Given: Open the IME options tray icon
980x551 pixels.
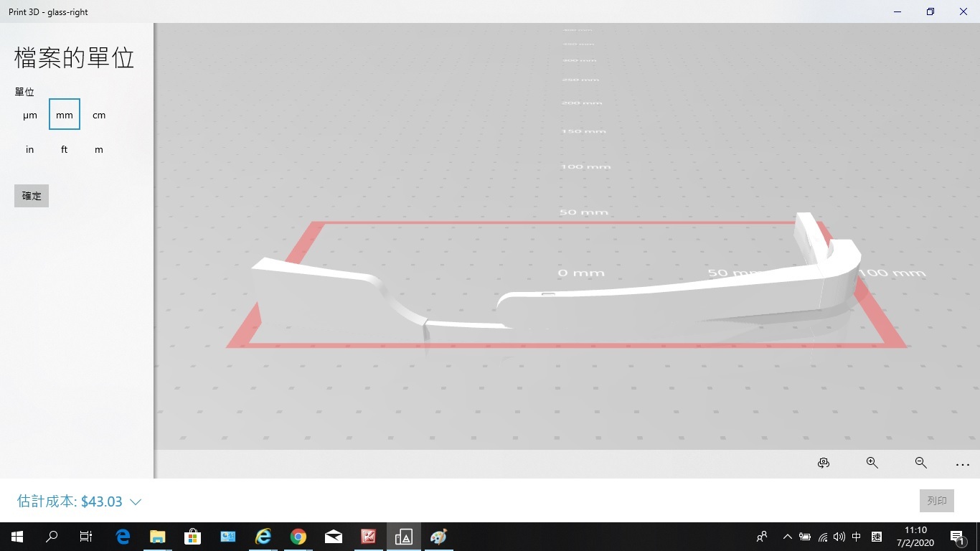Looking at the screenshot, I should [x=877, y=537].
